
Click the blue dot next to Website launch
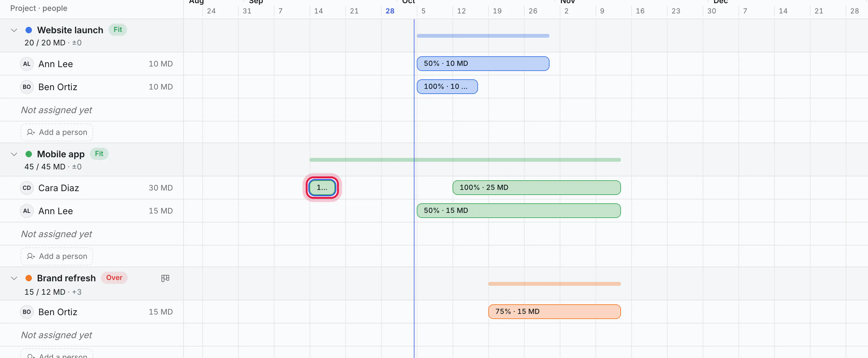point(29,30)
